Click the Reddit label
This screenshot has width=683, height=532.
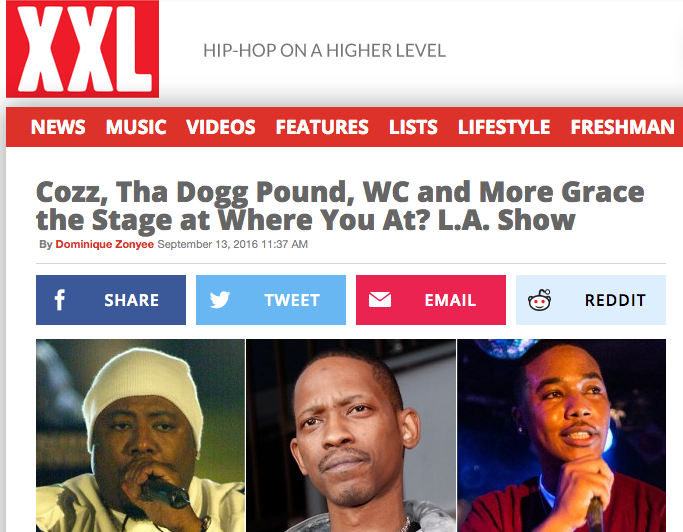[x=615, y=300]
